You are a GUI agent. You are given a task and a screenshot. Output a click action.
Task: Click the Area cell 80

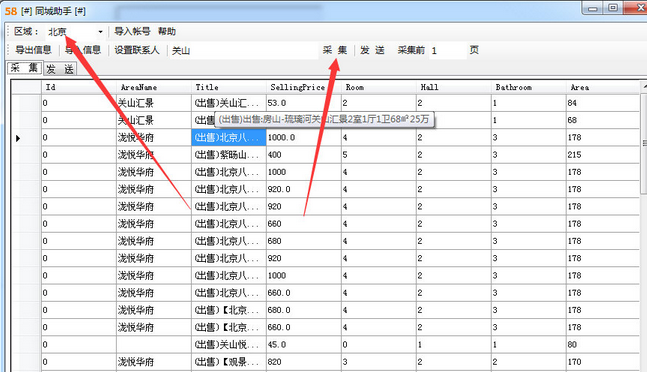(x=603, y=345)
